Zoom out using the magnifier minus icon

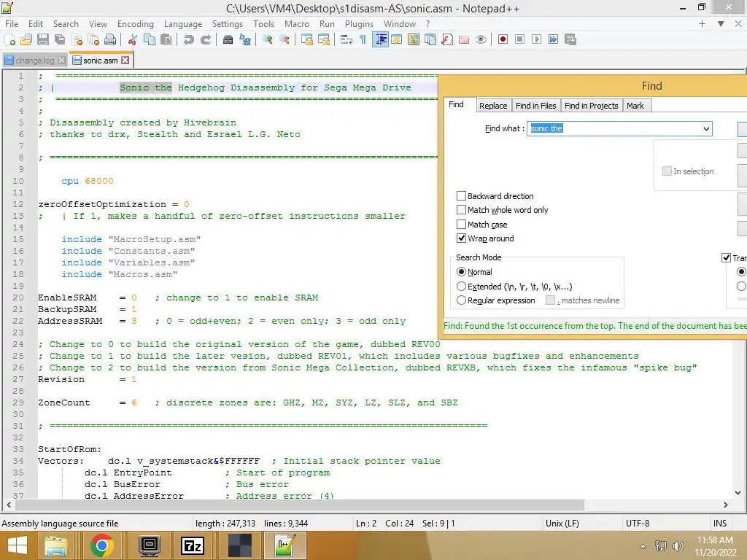[x=285, y=39]
